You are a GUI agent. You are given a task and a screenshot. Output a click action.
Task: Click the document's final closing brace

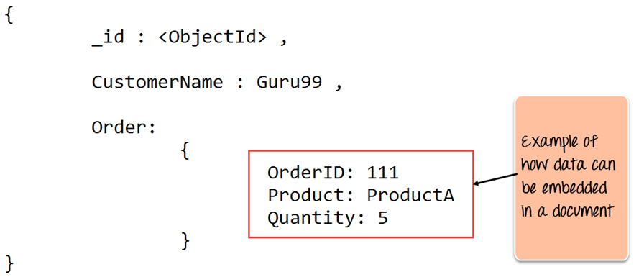(9, 264)
